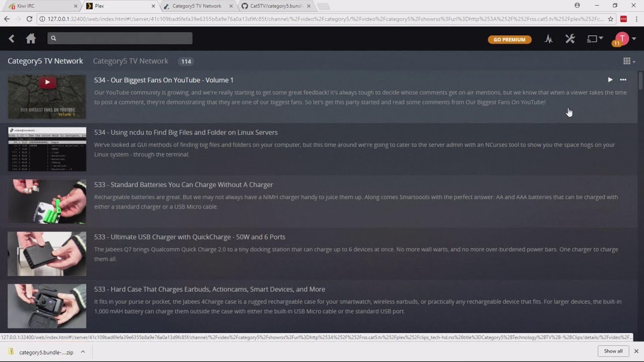Open Our Biggest Fans On YouTube thumbnail
The width and height of the screenshot is (644, 362).
(x=47, y=97)
